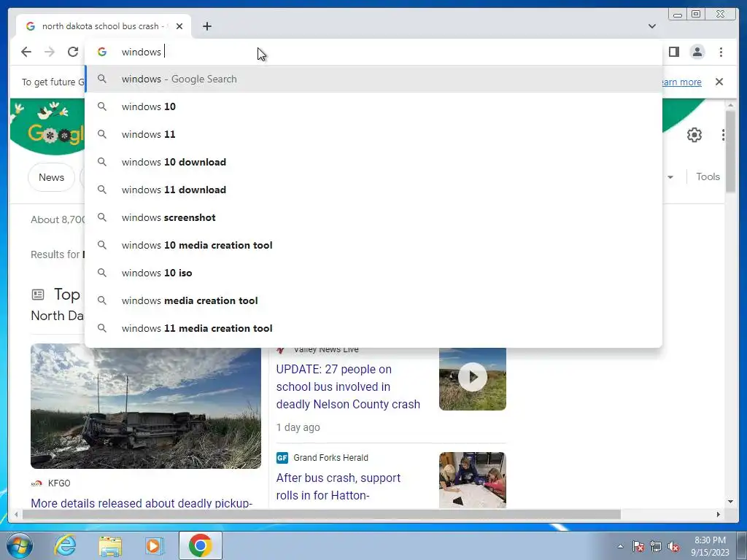The image size is (747, 560).
Task: Select 'windows - Google Search' suggestion
Action: point(373,79)
